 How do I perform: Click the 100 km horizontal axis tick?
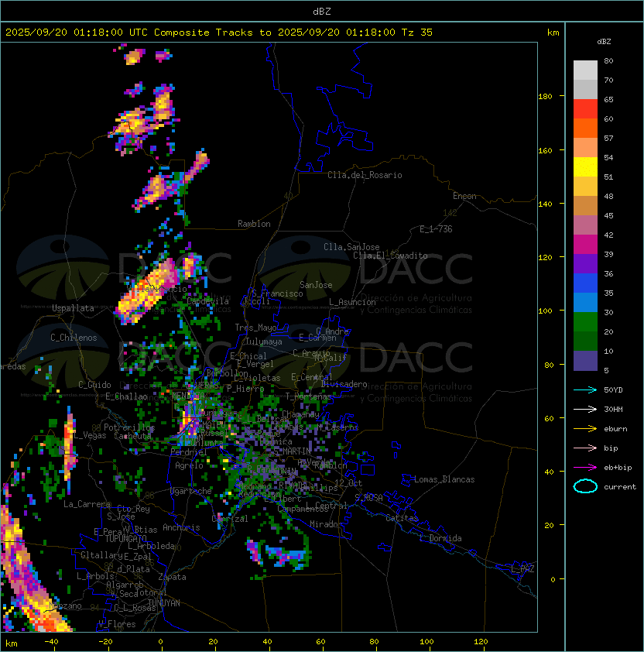pos(427,642)
